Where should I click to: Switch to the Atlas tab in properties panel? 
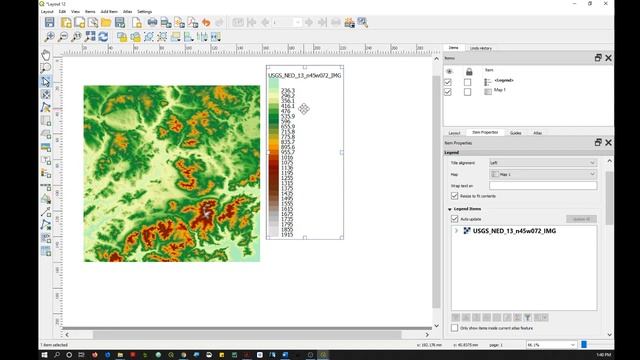pyautogui.click(x=538, y=133)
